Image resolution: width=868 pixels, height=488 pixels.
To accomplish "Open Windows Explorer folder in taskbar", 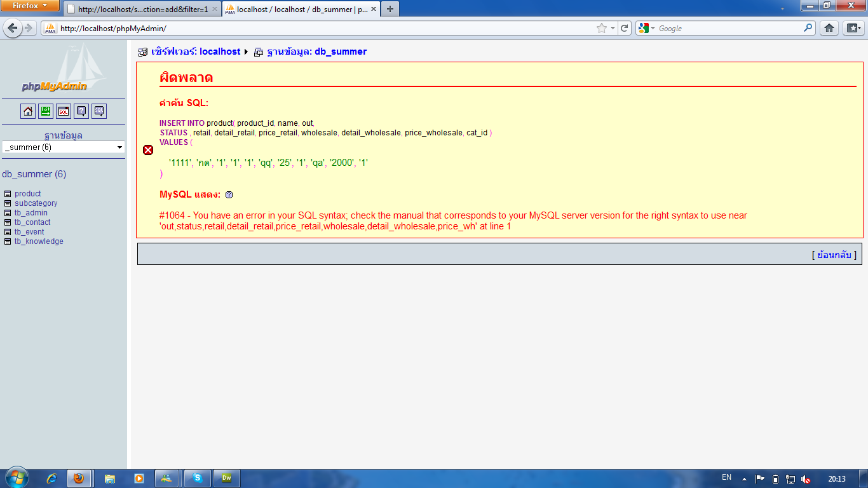I will (x=110, y=478).
